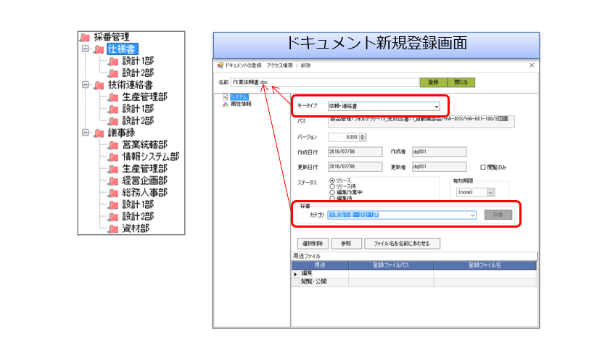Open the カテゴリ combo box arrow
Image resolution: width=610 pixels, height=364 pixels.
point(472,215)
